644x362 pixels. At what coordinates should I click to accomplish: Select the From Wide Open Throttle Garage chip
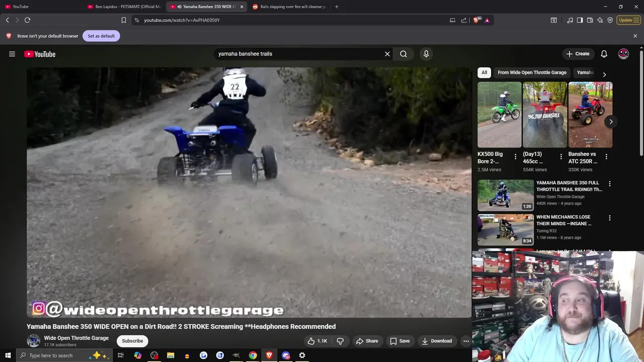click(532, 72)
